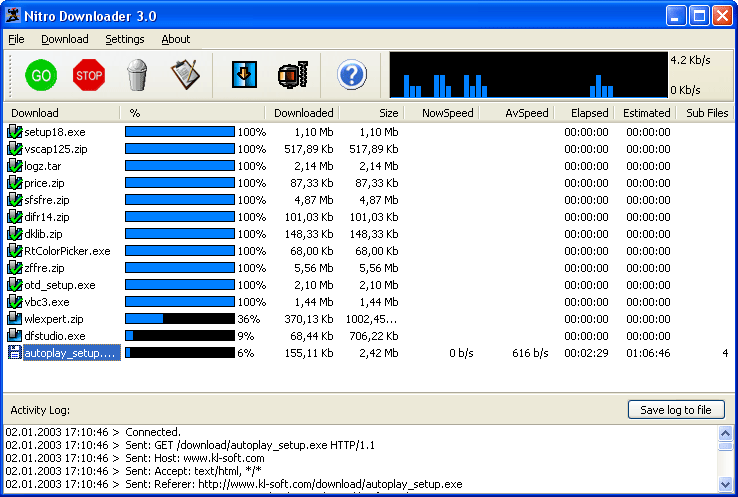Sort by the Download column header
738x497 pixels.
61,113
